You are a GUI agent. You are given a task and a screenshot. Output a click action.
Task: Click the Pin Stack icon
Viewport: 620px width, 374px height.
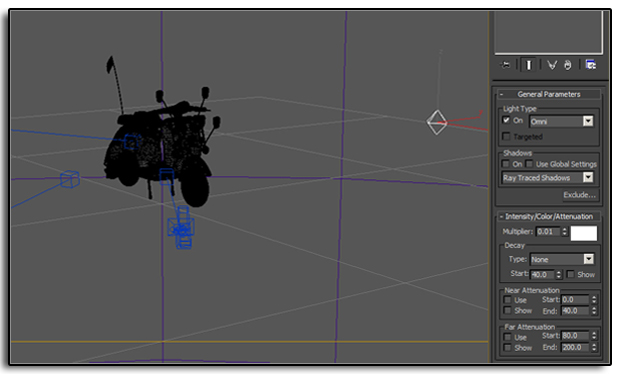click(505, 65)
